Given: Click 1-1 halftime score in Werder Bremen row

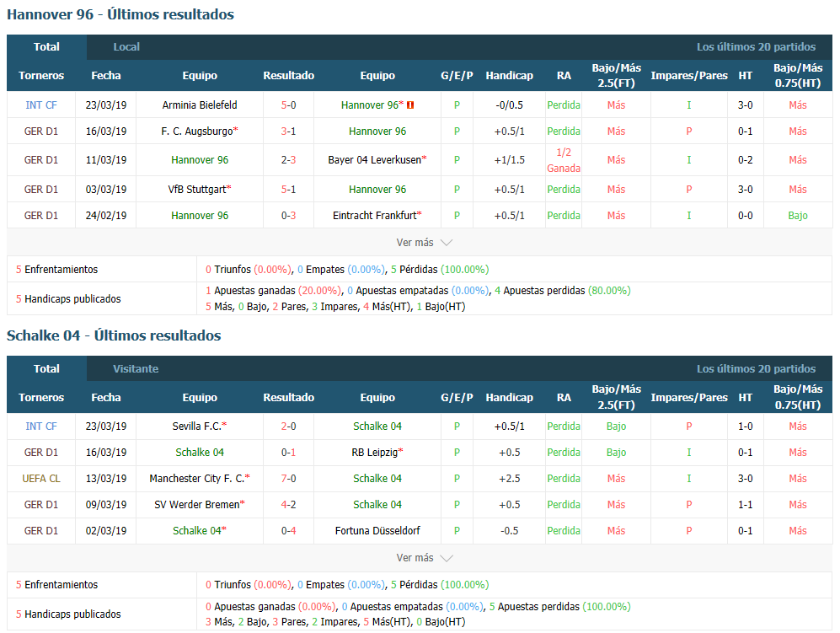Looking at the screenshot, I should pyautogui.click(x=745, y=505).
